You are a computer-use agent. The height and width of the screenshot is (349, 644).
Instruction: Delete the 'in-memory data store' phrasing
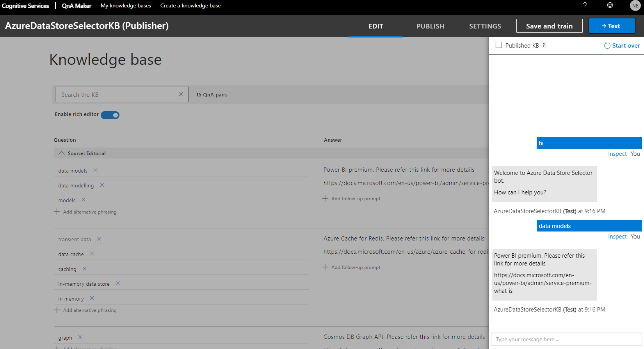pyautogui.click(x=117, y=283)
